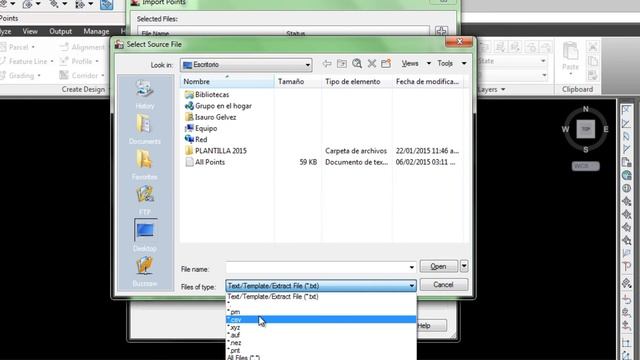Image resolution: width=640 pixels, height=360 pixels.
Task: Sort by the Tamaño column header
Action: (298, 82)
